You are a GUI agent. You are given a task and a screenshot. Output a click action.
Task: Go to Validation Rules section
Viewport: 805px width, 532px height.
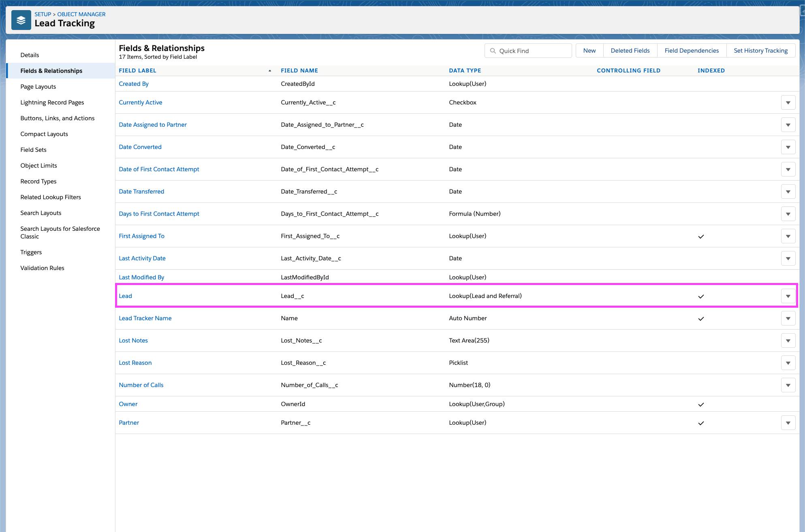tap(42, 268)
